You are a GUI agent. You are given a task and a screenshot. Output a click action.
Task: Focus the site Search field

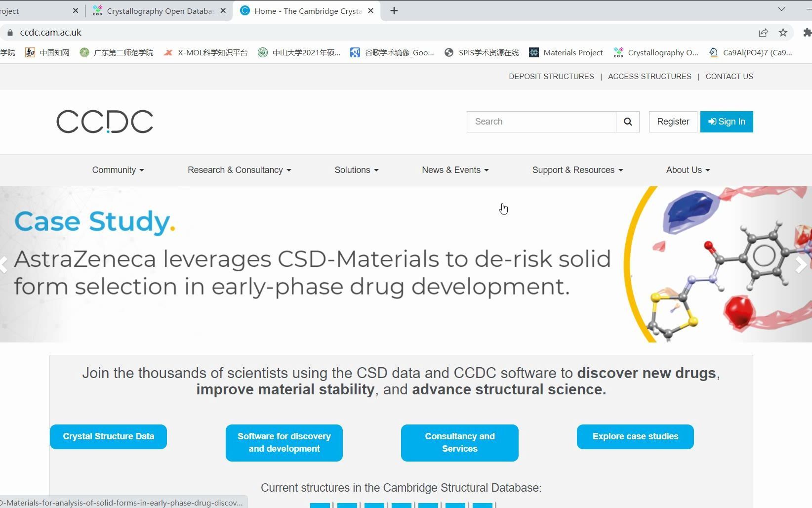coord(541,122)
